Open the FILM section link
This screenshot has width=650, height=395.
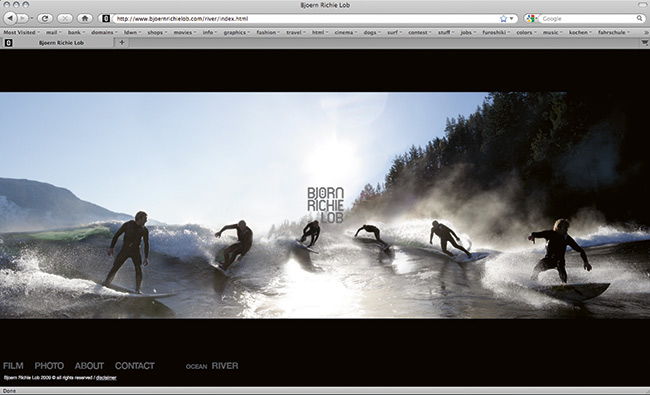(x=13, y=366)
